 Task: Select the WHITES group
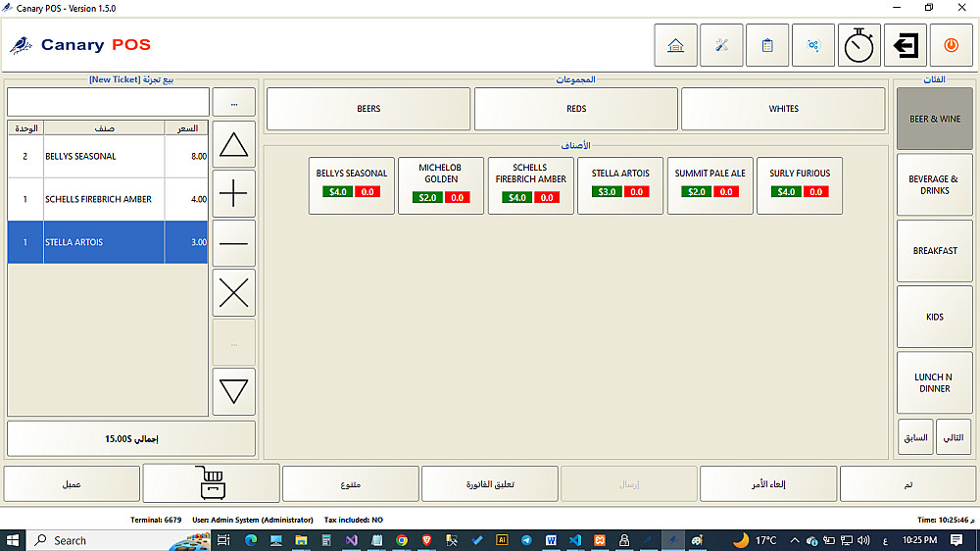[x=783, y=109]
